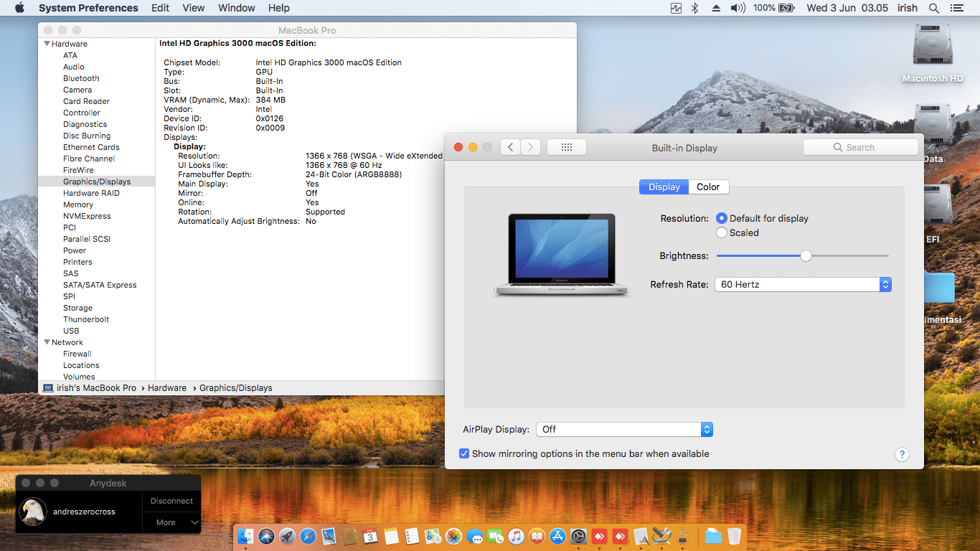Image resolution: width=980 pixels, height=551 pixels.
Task: Select Default for display resolution
Action: [722, 218]
